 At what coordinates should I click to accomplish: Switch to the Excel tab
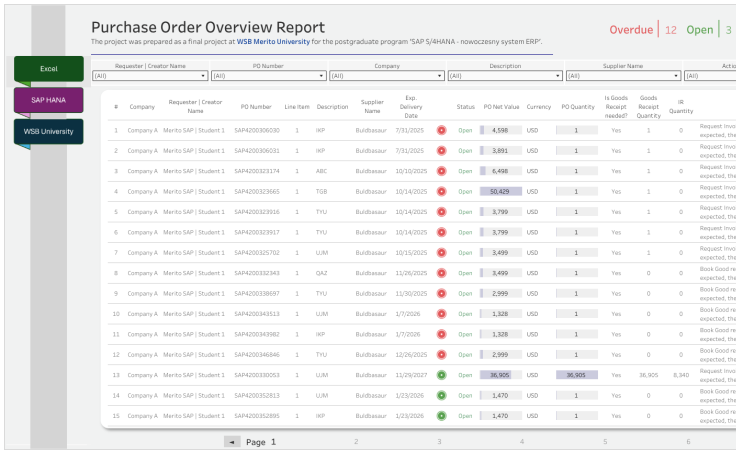[48, 69]
